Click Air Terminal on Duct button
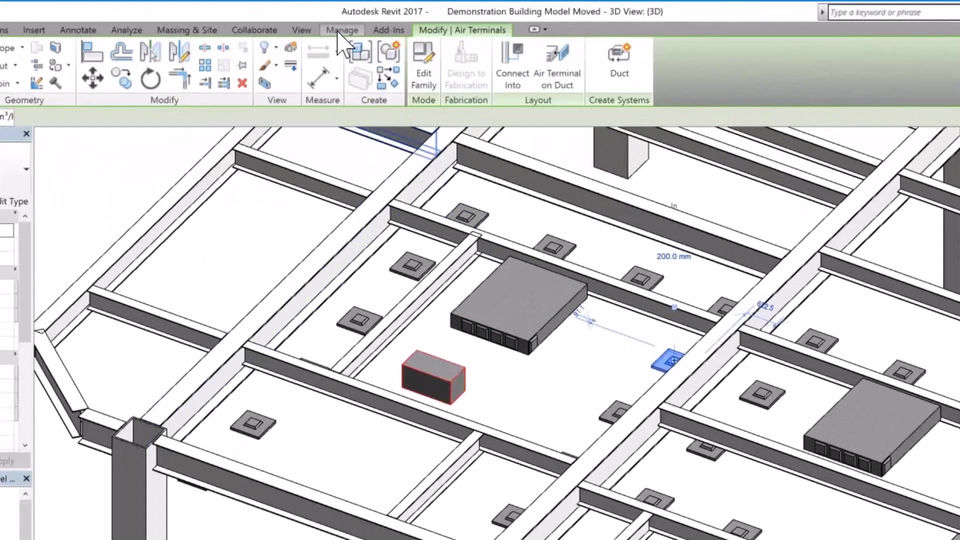 tap(557, 66)
